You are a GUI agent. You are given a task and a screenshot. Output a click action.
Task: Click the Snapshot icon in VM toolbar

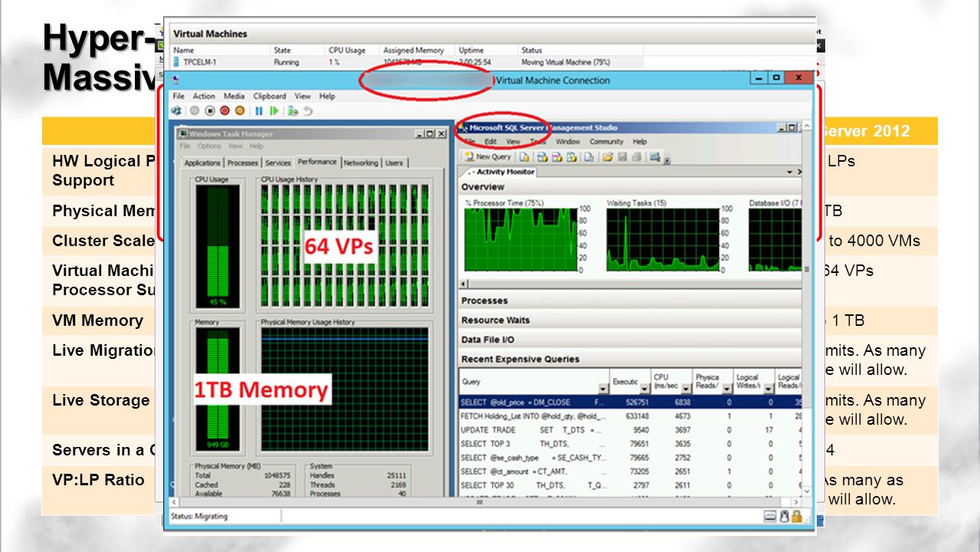[293, 111]
